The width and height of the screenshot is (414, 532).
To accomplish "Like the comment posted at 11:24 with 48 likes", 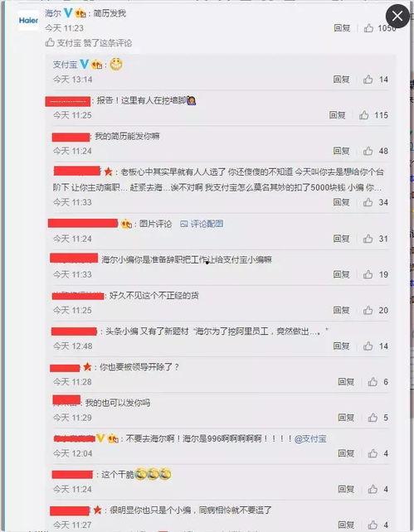I will click(x=368, y=151).
